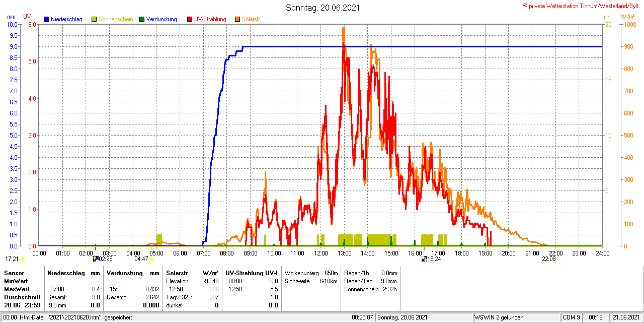Viewport: 644px width, 323px height.
Task: Click the 12:00 label on the time axis
Action: (320, 253)
